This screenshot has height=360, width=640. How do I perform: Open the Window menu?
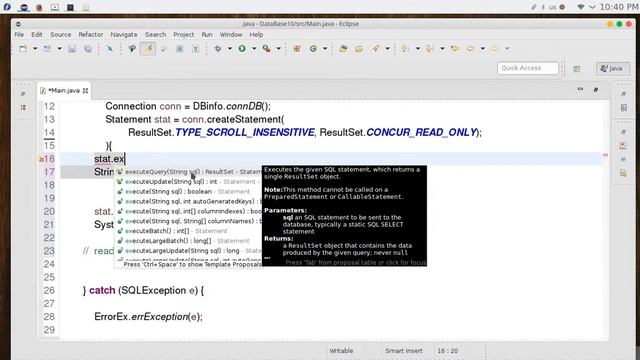[x=231, y=35]
